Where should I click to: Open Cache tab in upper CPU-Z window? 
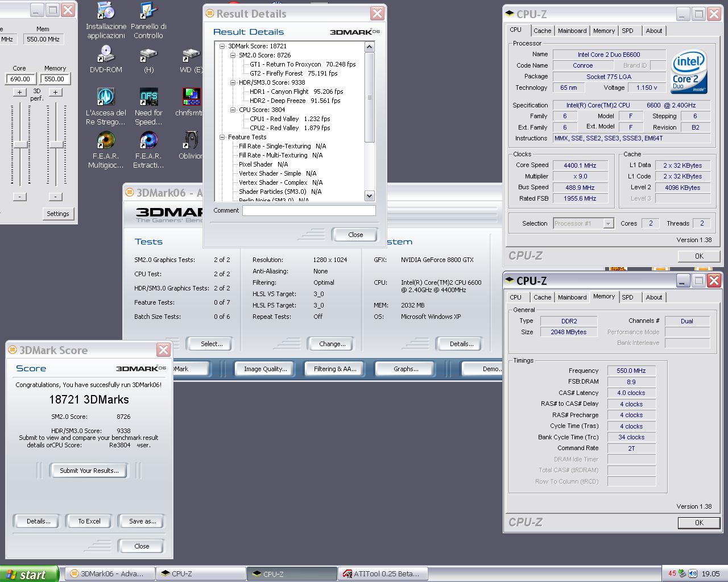click(x=542, y=31)
